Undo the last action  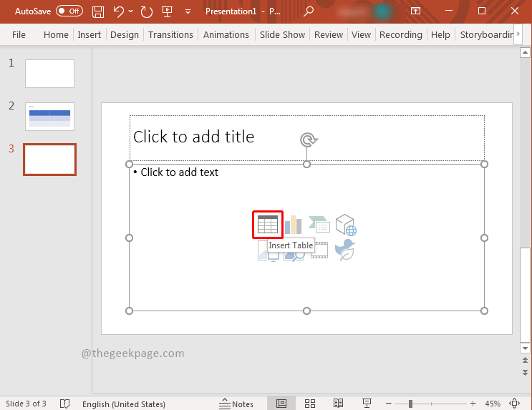point(118,11)
